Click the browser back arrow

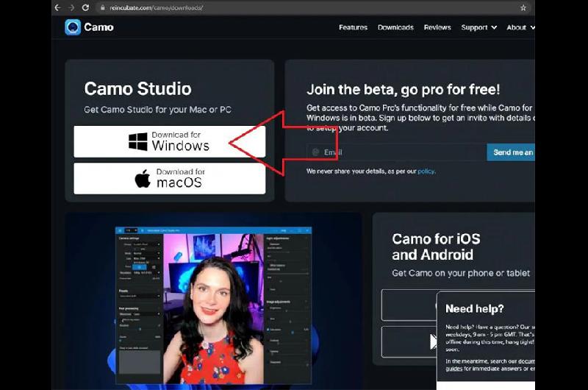click(57, 7)
